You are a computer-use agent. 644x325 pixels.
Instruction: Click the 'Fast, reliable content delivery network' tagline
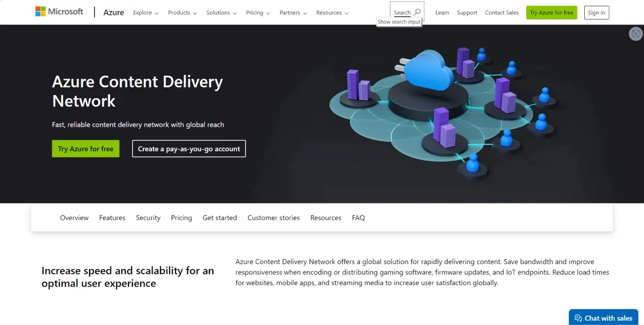point(138,124)
